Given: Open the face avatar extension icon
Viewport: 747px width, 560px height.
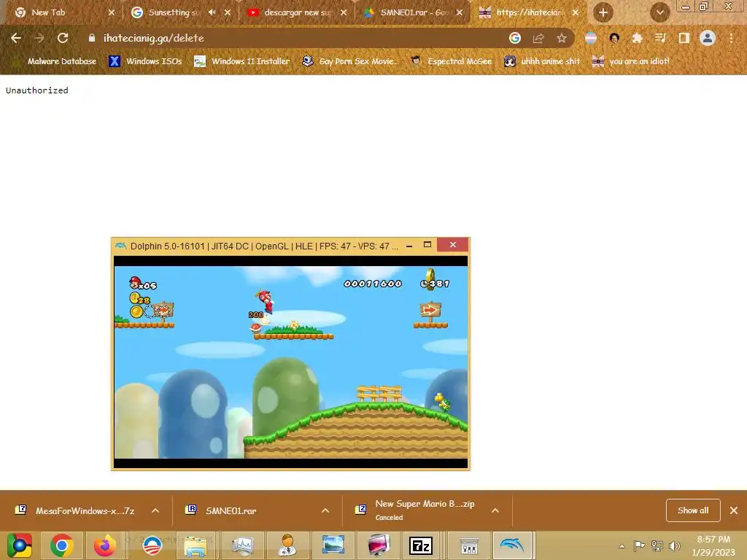Looking at the screenshot, I should click(614, 38).
